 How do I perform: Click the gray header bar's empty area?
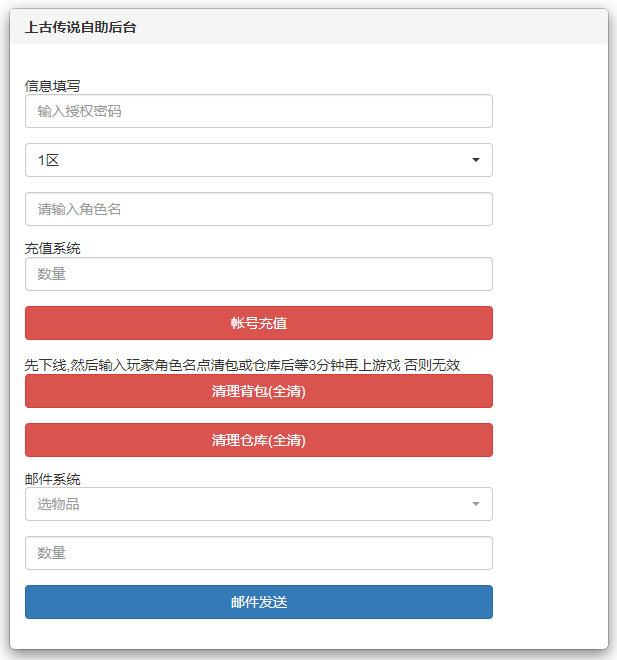click(400, 28)
